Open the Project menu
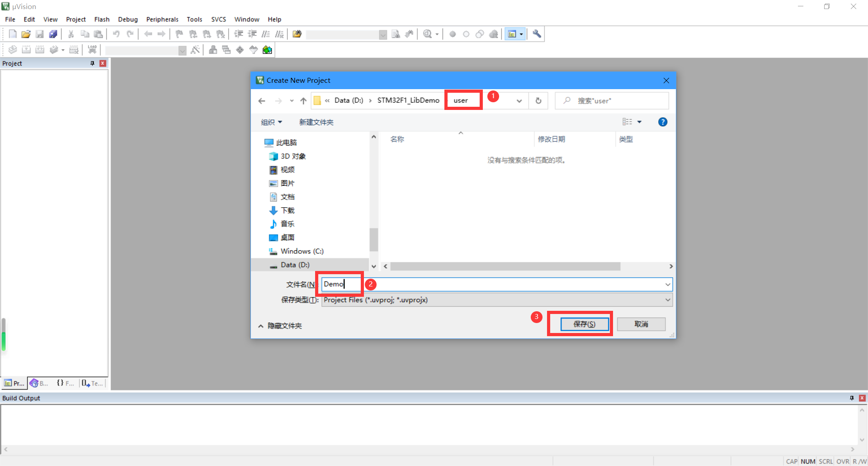The width and height of the screenshot is (868, 466). (76, 19)
